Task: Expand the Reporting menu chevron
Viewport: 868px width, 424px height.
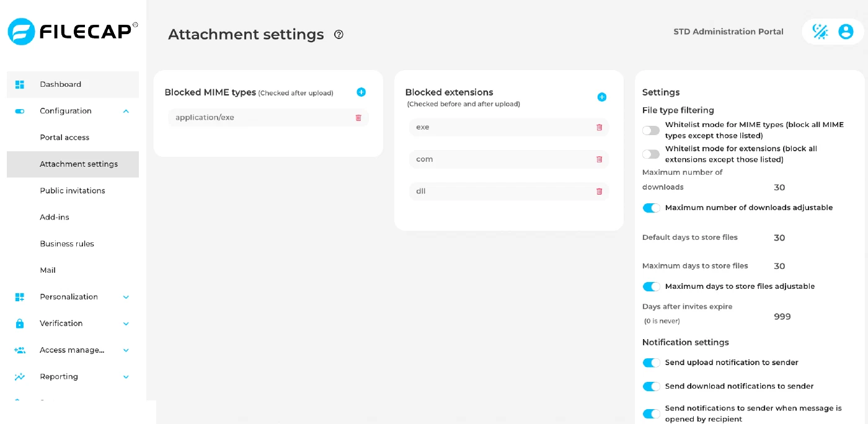Action: coord(126,377)
